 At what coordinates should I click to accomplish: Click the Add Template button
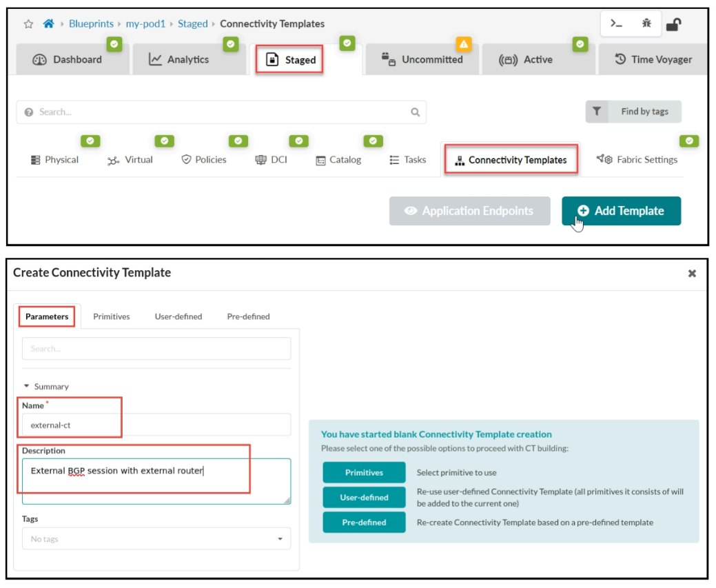click(x=621, y=211)
